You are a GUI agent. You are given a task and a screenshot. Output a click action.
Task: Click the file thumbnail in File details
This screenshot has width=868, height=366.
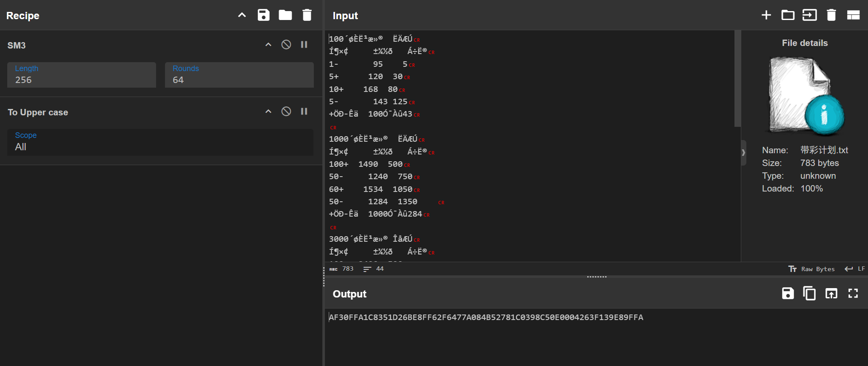(x=806, y=96)
